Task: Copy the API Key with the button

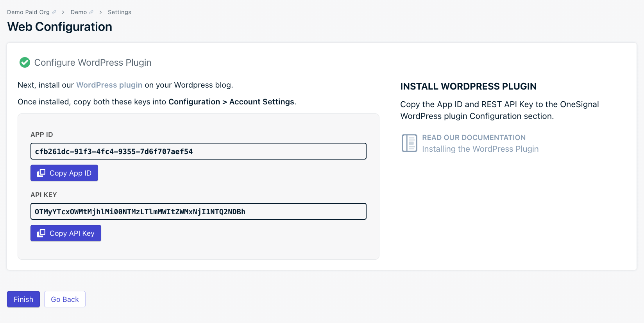Action: [66, 233]
